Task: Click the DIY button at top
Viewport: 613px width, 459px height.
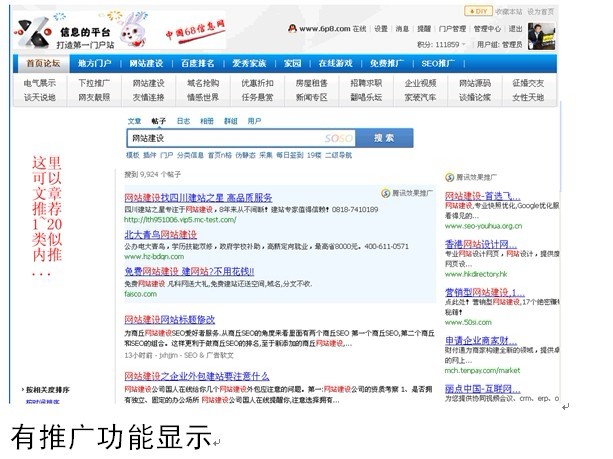Action: (478, 11)
